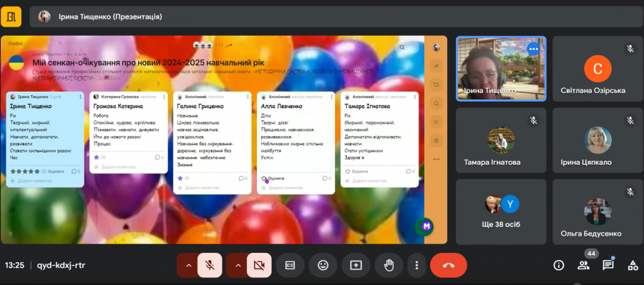Select the Світлана Озірська participant tile

coord(597,69)
